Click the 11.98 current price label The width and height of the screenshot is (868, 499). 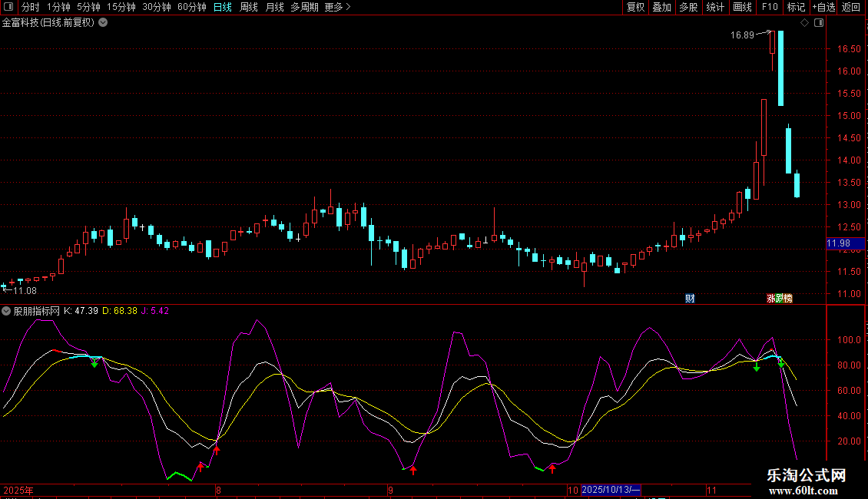837,243
